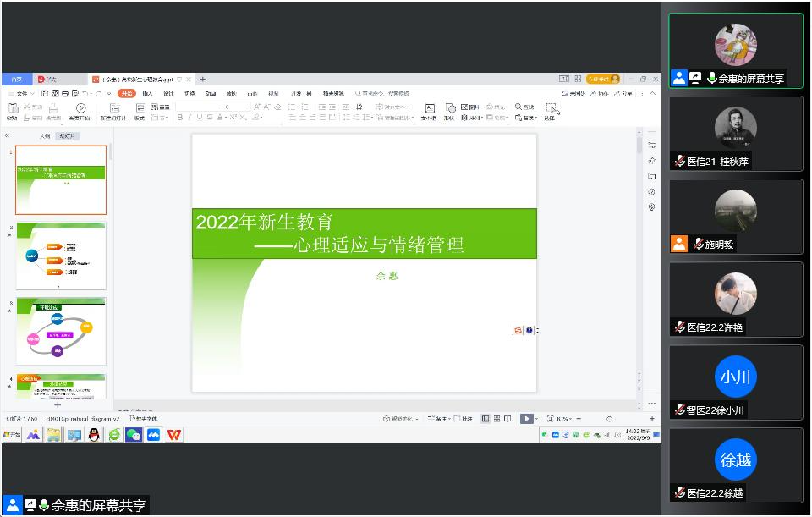Collapse the ribbon with the chevron
The width and height of the screenshot is (812, 517).
pyautogui.click(x=652, y=93)
